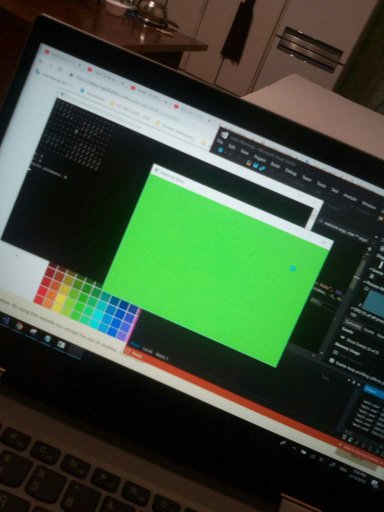This screenshot has width=384, height=512.
Task: Open the Build menu
Action: point(275,165)
